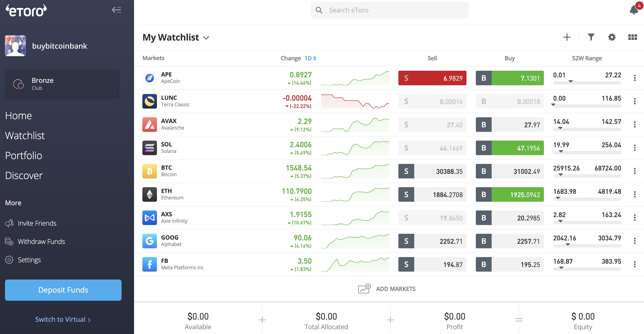The image size is (644, 334).
Task: Open the watchlist filter funnel icon
Action: (x=591, y=37)
